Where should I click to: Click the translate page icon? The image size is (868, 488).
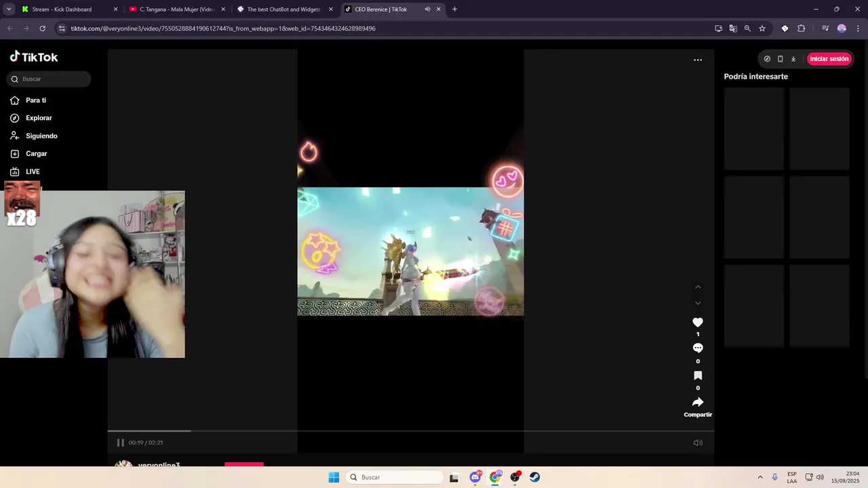pos(733,28)
